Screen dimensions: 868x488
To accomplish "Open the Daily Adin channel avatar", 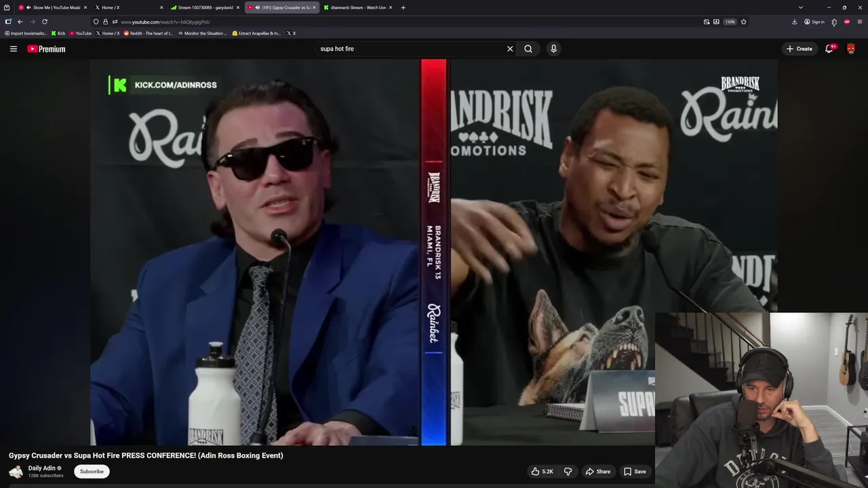I will pyautogui.click(x=16, y=471).
